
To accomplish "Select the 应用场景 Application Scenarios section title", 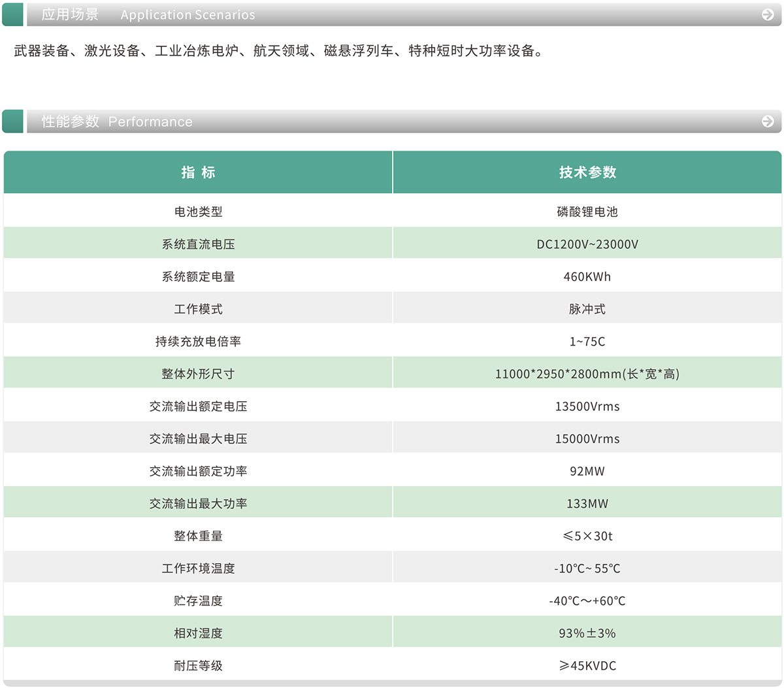I will (148, 14).
